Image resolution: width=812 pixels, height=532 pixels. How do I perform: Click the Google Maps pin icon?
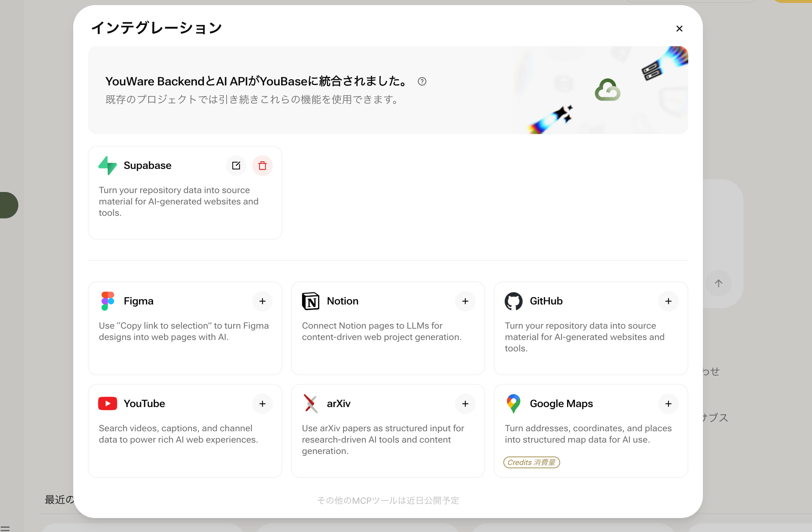coord(514,403)
